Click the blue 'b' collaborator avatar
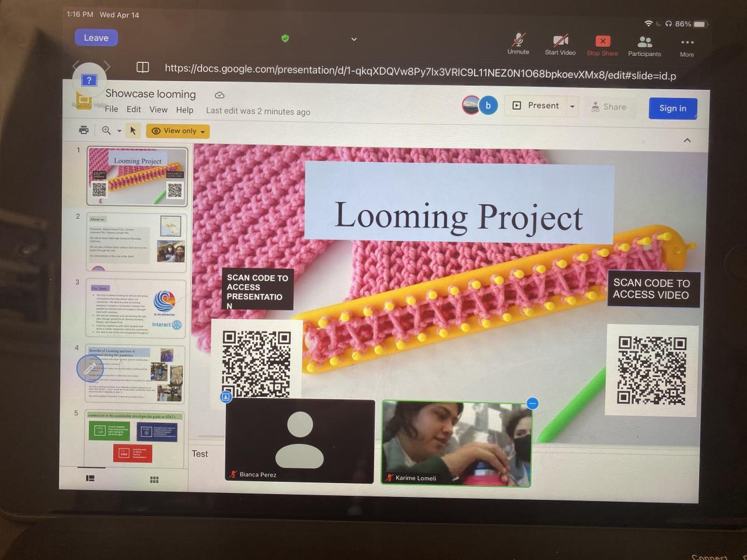The width and height of the screenshot is (747, 560). pos(488,106)
